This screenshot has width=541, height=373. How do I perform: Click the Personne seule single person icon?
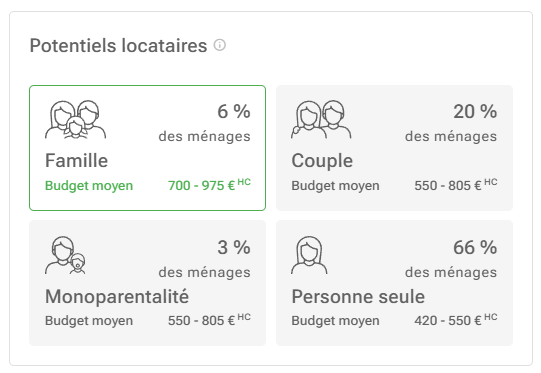click(309, 255)
